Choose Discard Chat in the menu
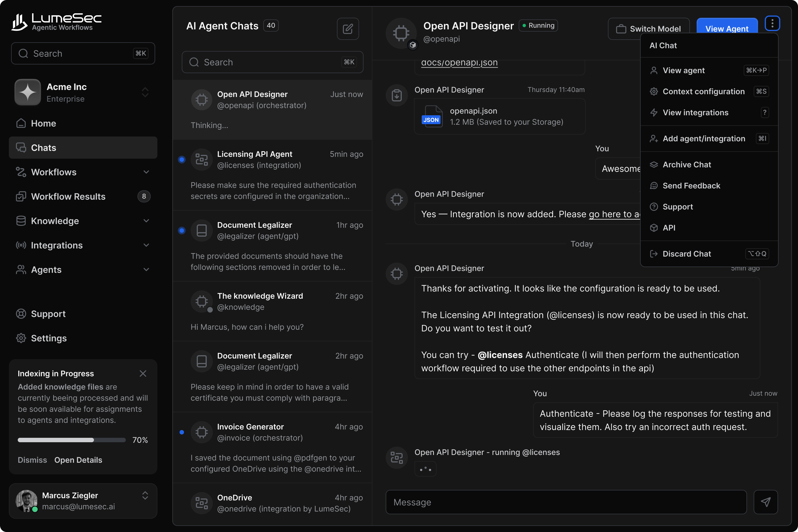 tap(709, 254)
